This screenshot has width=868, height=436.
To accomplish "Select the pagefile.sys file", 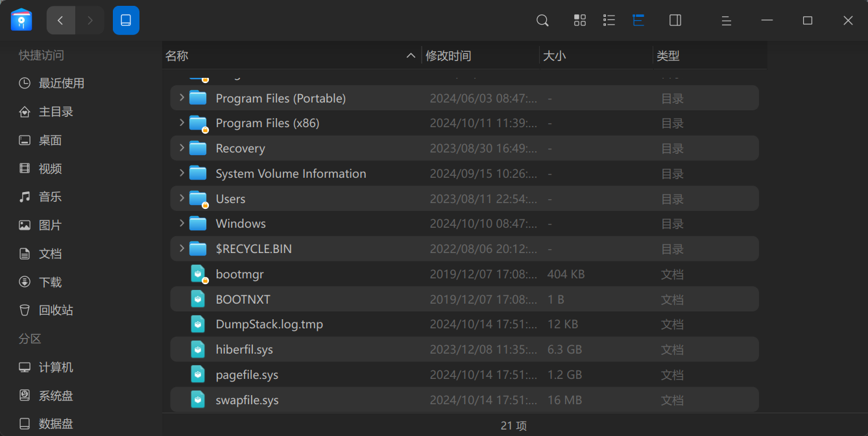I will pos(464,374).
